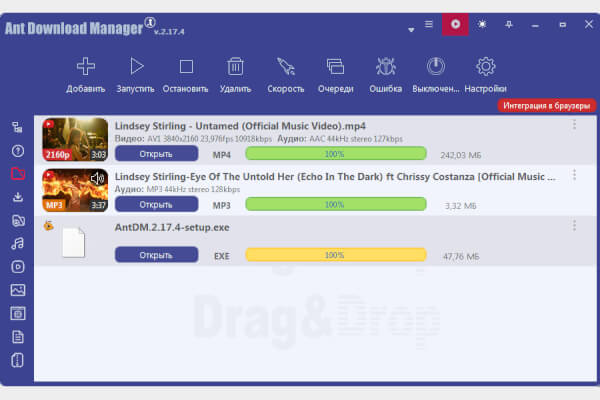Select the AntDM.2.17.4-setup.exe file name
Image resolution: width=600 pixels, height=400 pixels.
172,227
